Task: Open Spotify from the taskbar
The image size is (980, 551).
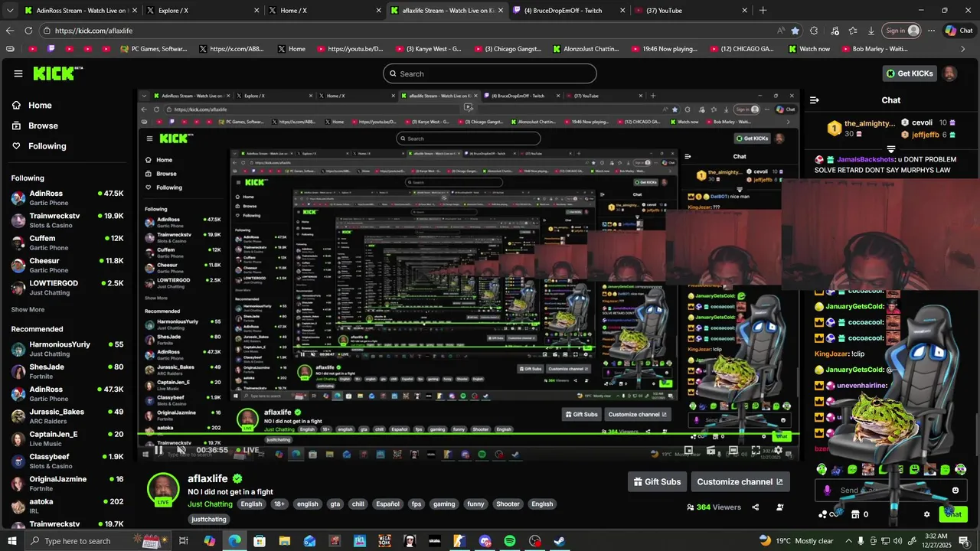Action: pyautogui.click(x=510, y=541)
